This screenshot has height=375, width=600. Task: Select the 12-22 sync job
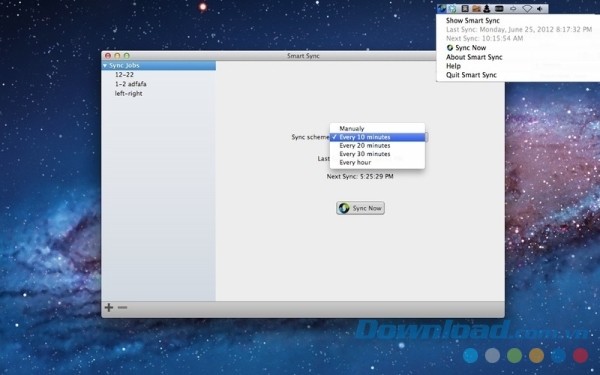[x=124, y=75]
